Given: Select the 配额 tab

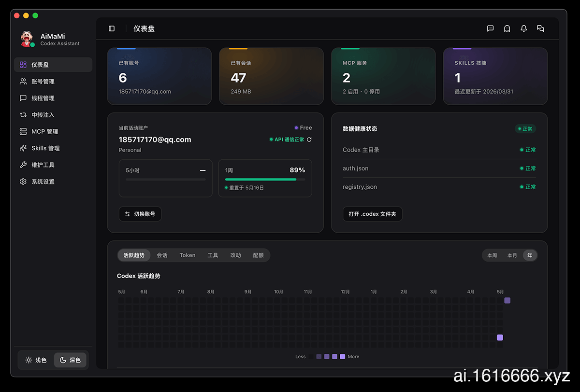Looking at the screenshot, I should pos(259,255).
